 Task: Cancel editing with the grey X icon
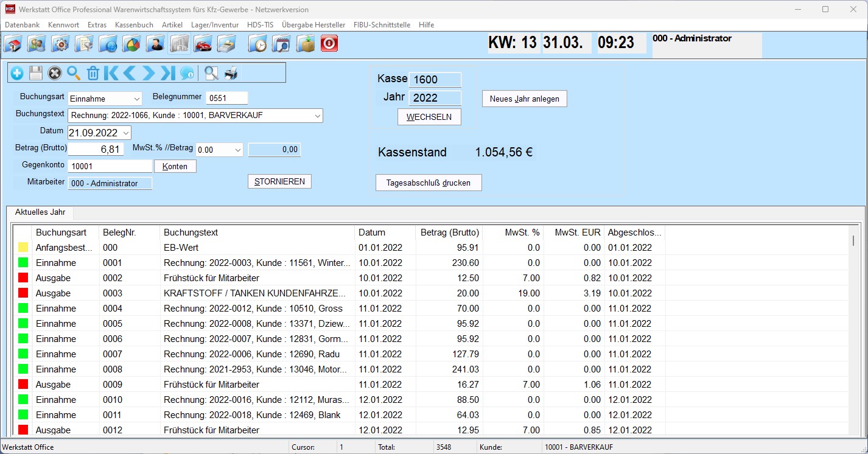pyautogui.click(x=55, y=74)
